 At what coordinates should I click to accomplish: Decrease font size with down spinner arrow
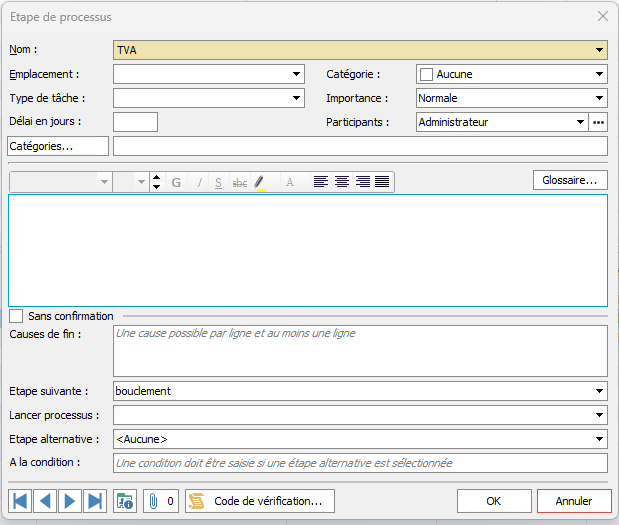[x=157, y=187]
